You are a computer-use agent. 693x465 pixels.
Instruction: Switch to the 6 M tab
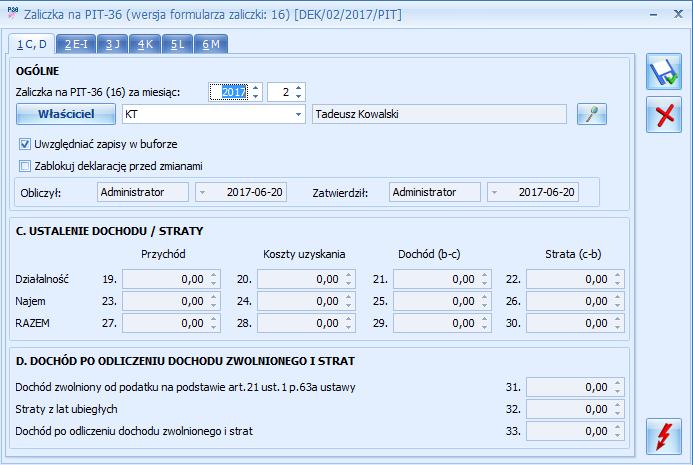211,44
